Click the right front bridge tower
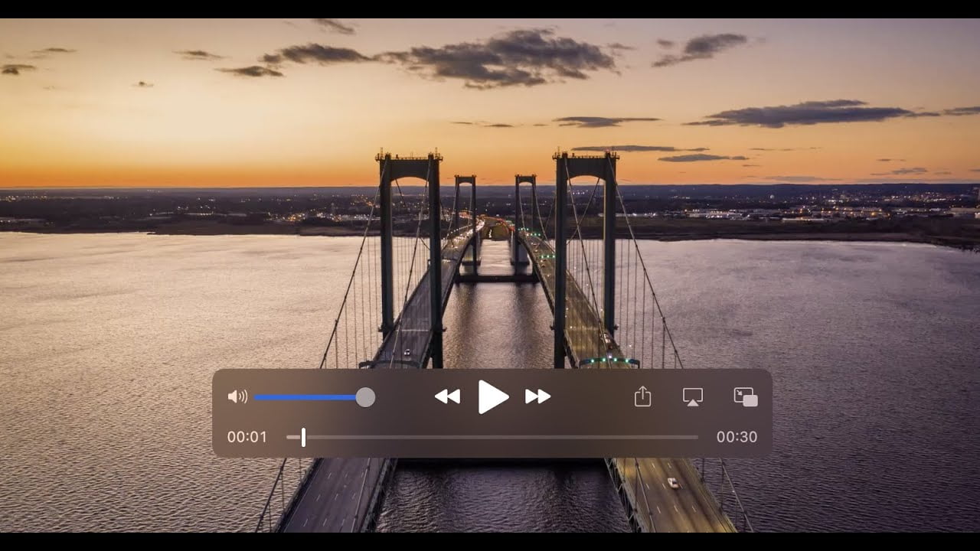 pyautogui.click(x=586, y=230)
